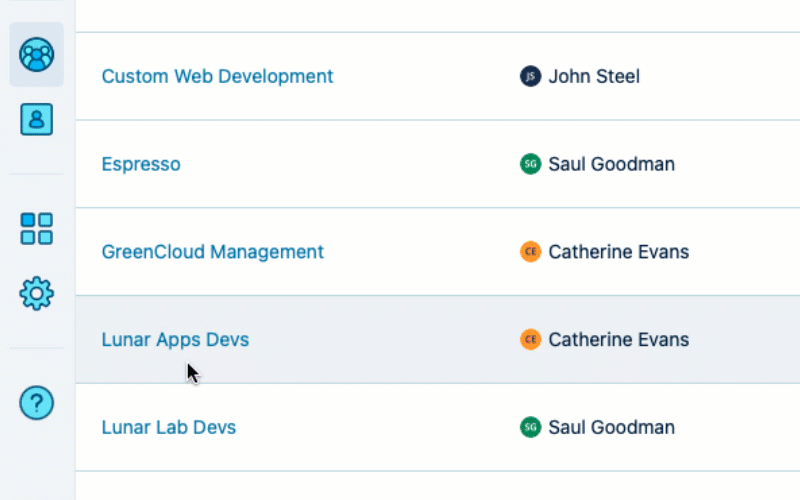Image resolution: width=800 pixels, height=500 pixels.
Task: Click Saul Goodman name in Espresso row
Action: coord(611,164)
